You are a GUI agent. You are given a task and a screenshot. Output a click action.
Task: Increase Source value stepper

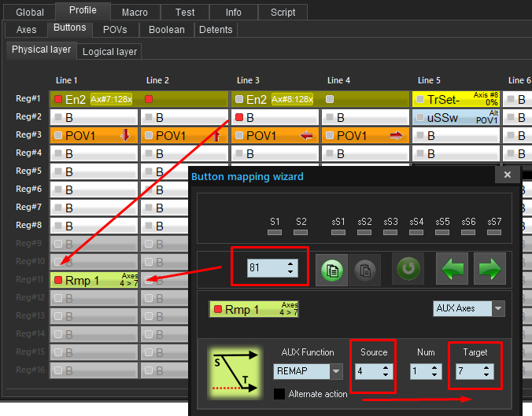(x=386, y=368)
